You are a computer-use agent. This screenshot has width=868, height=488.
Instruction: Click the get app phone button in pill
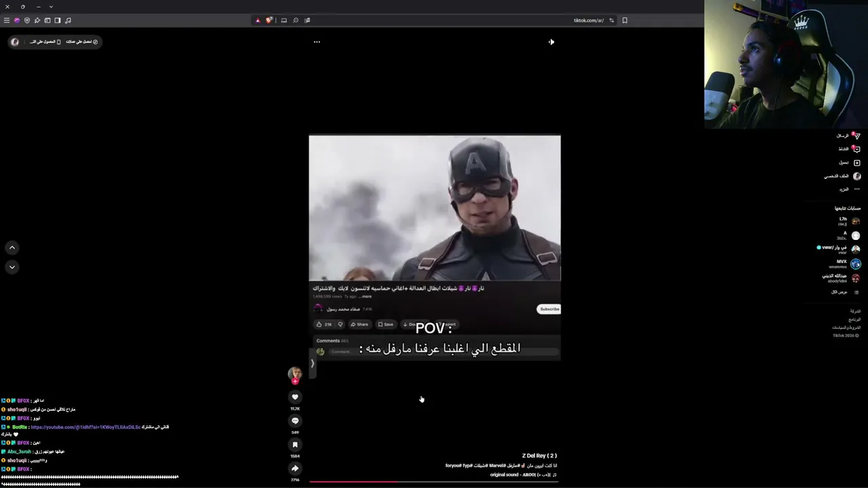click(45, 42)
